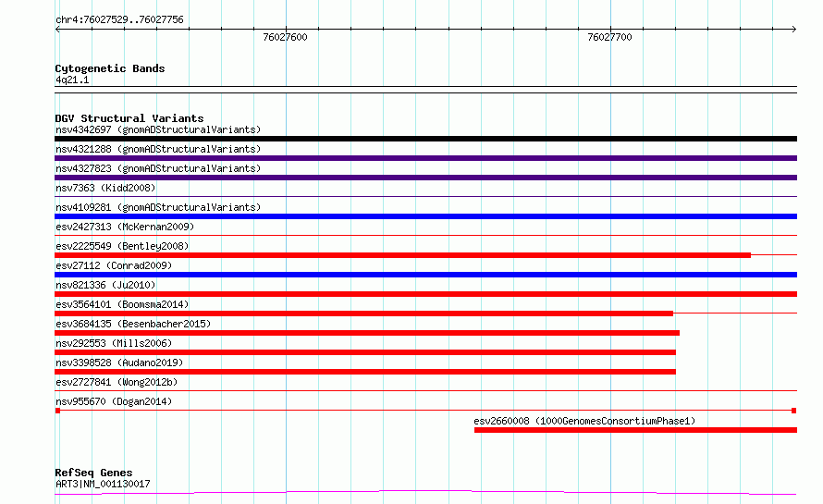The height and width of the screenshot is (504, 823).
Task: Click esv2225549 (Bentley2008) label
Action: point(122,246)
